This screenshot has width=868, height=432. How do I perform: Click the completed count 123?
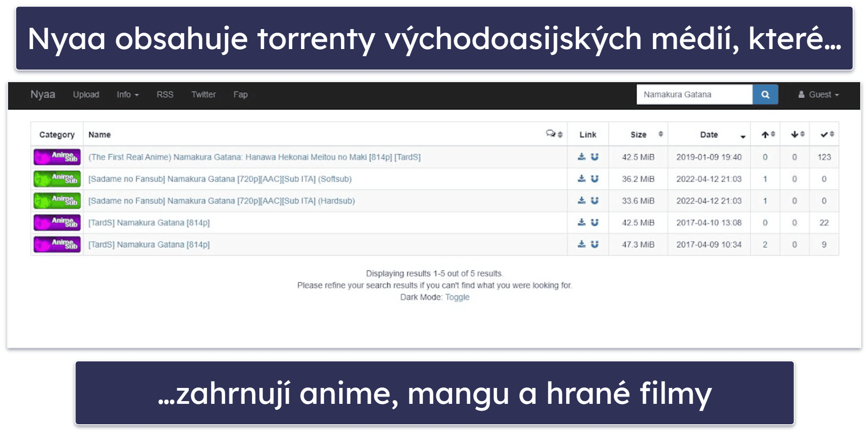(824, 157)
